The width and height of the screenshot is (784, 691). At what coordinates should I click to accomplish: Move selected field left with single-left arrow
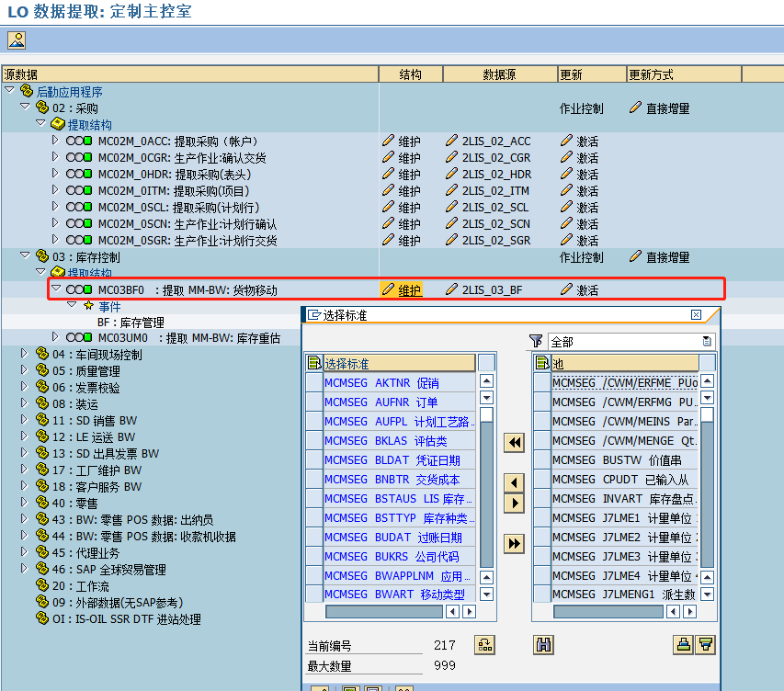[514, 483]
